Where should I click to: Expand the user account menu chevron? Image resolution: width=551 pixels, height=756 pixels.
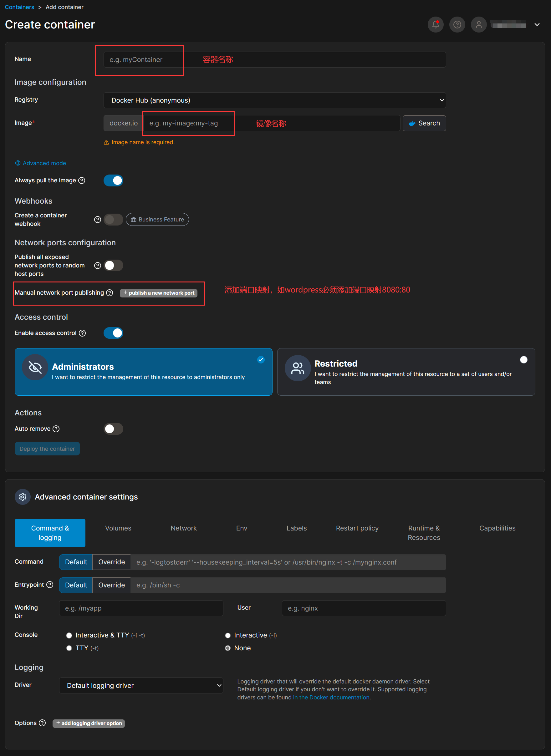pyautogui.click(x=537, y=24)
